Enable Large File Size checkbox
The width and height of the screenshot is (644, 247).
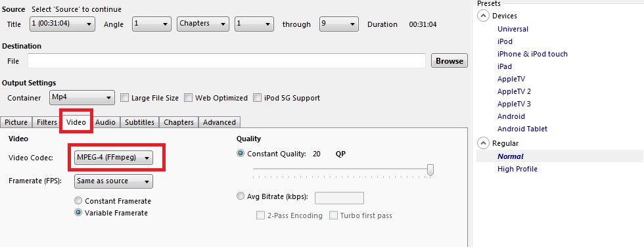124,98
